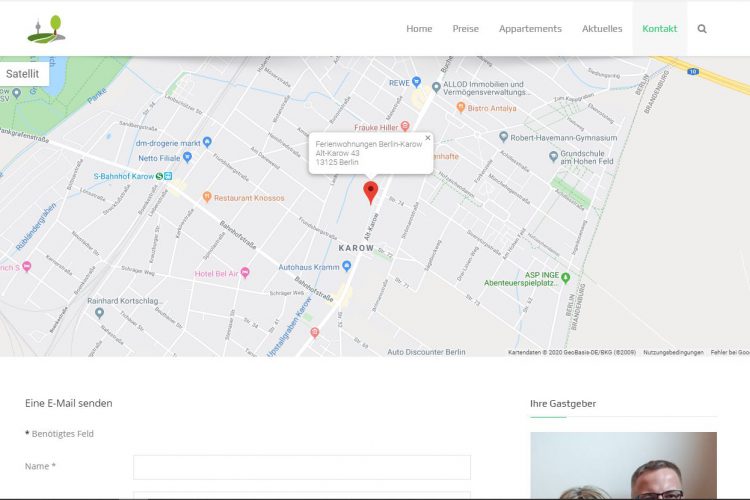The image size is (750, 500).
Task: Click the host photo under Ihre Gastgeber
Action: (623, 466)
